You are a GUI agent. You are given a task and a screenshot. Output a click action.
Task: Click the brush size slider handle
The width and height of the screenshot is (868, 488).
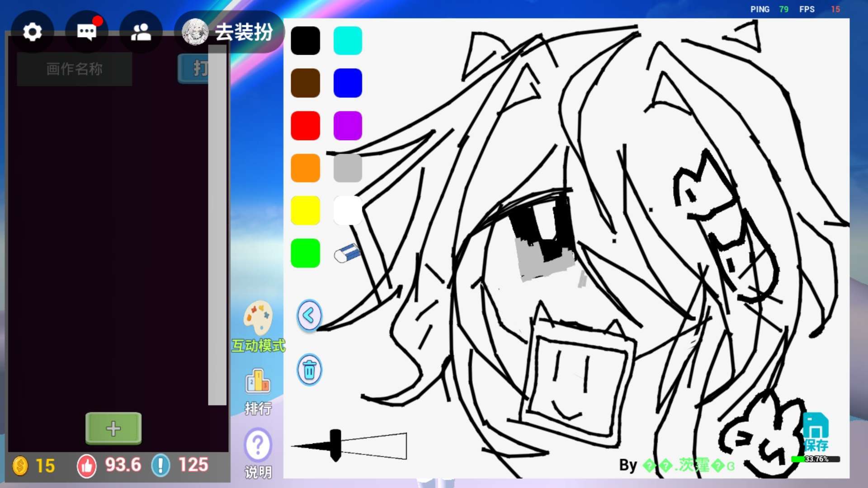pyautogui.click(x=335, y=445)
